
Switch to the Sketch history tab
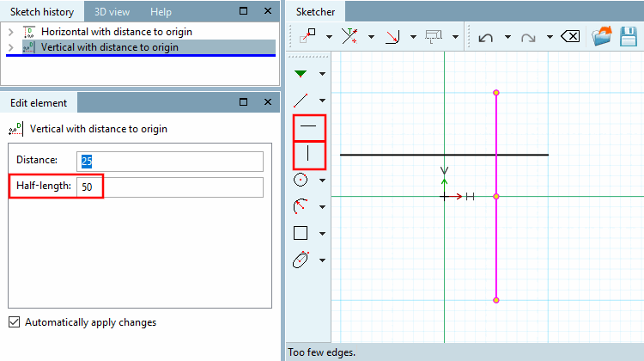click(42, 12)
